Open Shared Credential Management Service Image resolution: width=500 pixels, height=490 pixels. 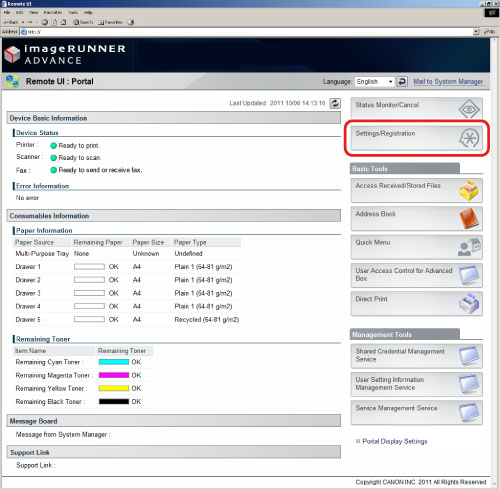tap(416, 356)
